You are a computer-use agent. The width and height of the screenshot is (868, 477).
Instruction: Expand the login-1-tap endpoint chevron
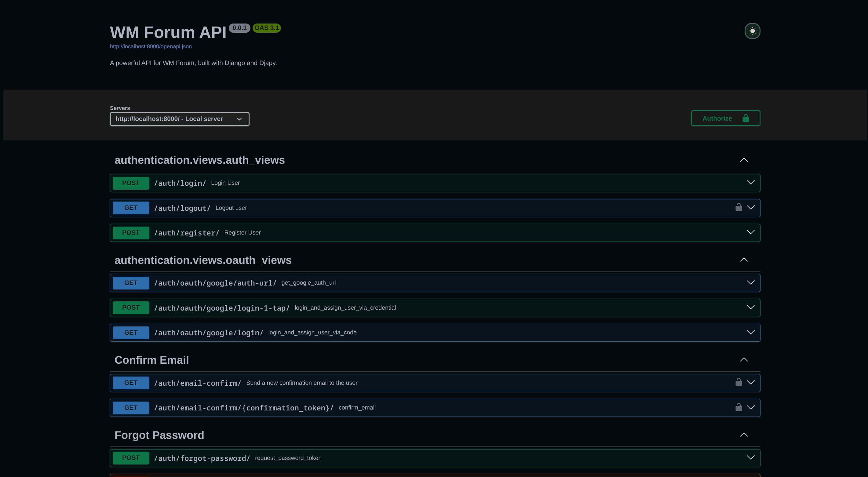pos(750,308)
